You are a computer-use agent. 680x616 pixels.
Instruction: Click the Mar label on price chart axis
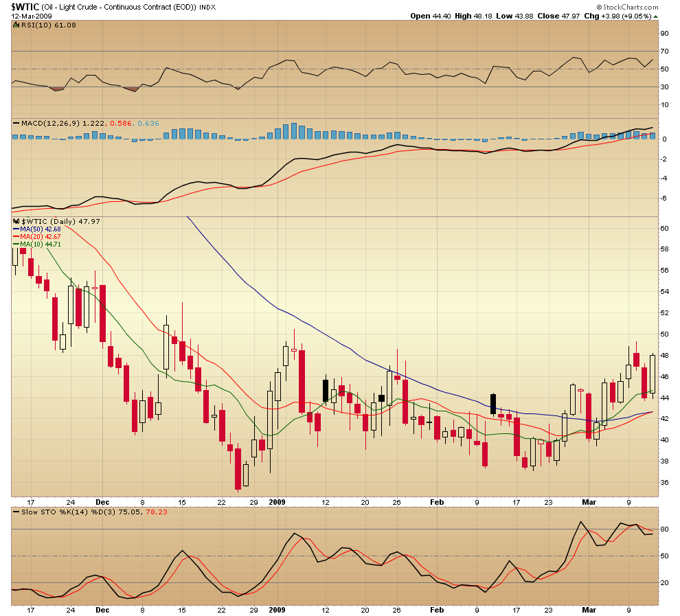pos(589,502)
